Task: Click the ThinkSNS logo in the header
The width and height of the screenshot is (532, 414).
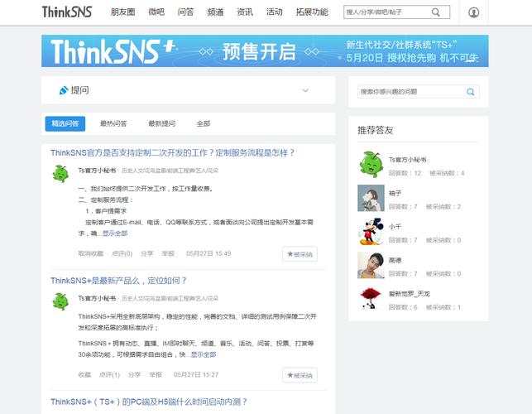Action: coord(67,12)
